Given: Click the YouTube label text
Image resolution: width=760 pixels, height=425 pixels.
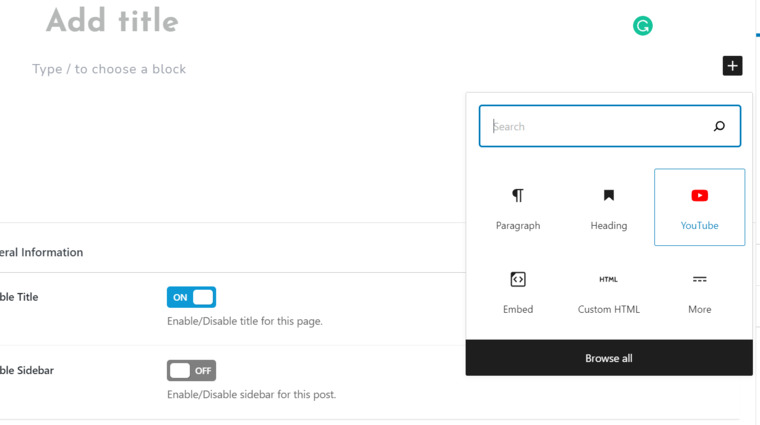Looking at the screenshot, I should click(x=699, y=226).
